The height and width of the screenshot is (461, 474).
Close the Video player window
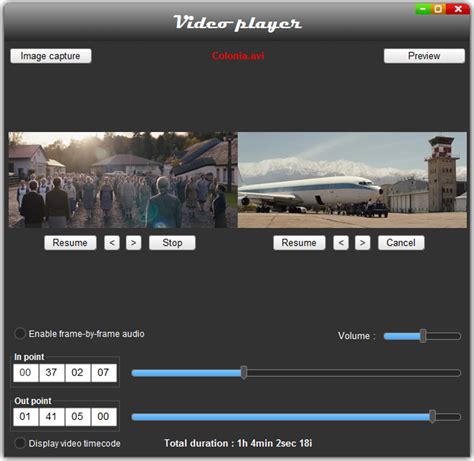coord(458,9)
